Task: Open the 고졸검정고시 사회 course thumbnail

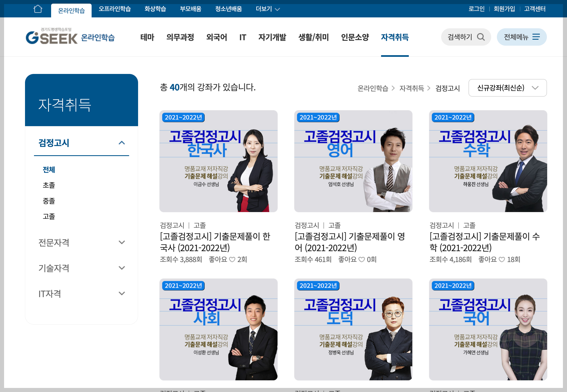Action: coord(218,329)
